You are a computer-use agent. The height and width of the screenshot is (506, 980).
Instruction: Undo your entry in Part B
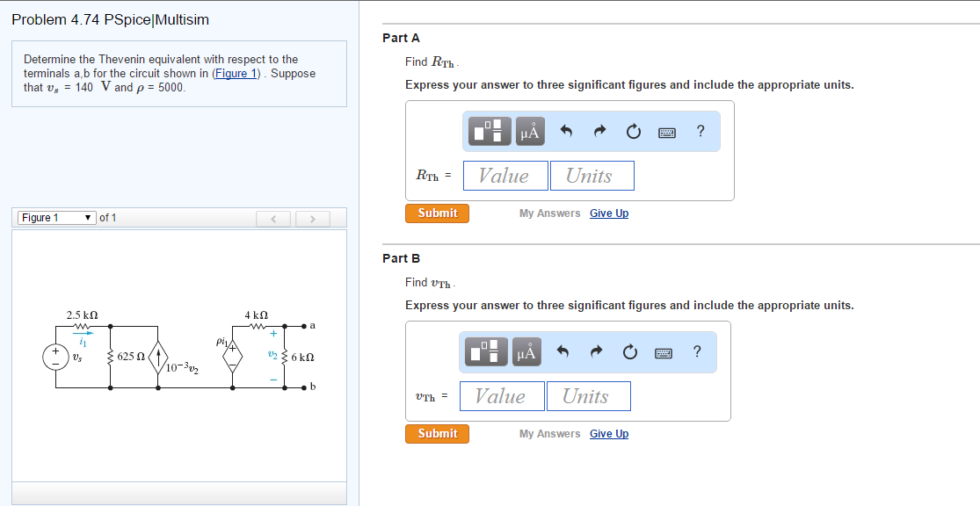[x=563, y=351]
